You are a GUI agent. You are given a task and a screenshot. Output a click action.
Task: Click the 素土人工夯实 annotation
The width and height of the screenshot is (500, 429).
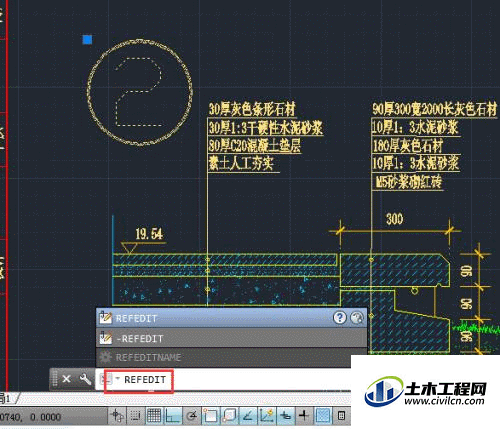[241, 163]
